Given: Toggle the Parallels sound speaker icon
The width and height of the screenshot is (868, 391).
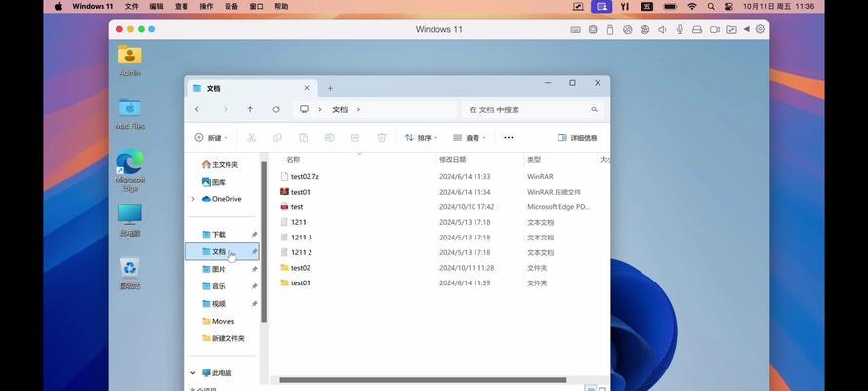Looking at the screenshot, I should [x=662, y=30].
